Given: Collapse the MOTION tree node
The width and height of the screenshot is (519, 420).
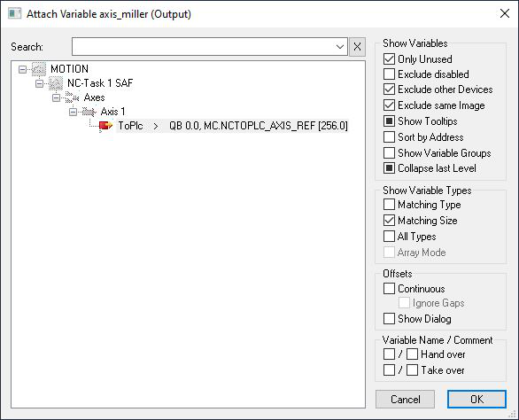Looking at the screenshot, I should [x=22, y=69].
